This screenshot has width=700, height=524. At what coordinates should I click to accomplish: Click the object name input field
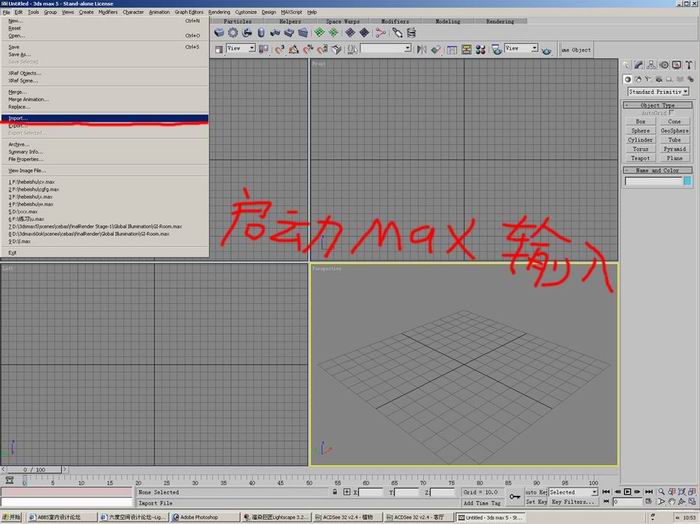pos(654,181)
